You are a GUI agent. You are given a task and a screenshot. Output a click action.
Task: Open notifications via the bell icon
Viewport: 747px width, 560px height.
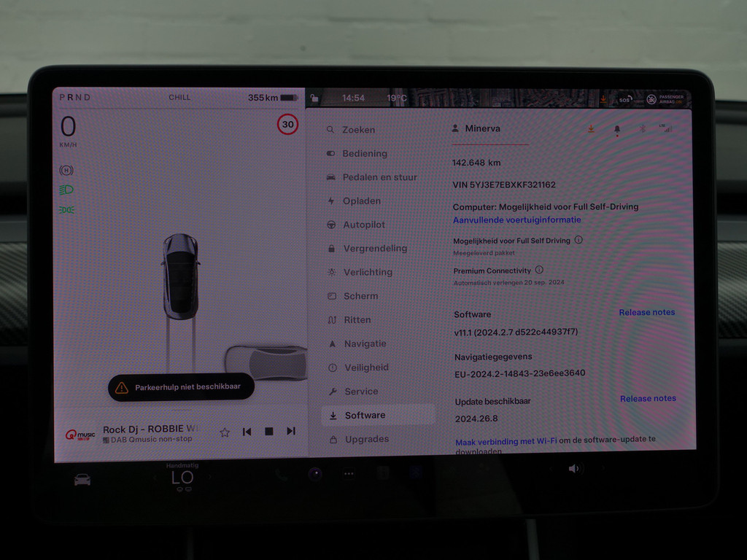pos(618,129)
